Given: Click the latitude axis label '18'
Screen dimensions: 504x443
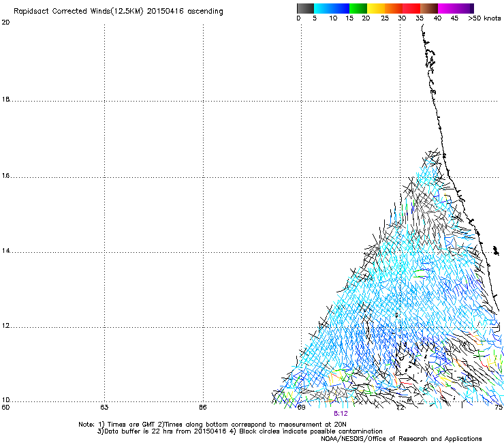Looking at the screenshot, I should (x=5, y=100).
